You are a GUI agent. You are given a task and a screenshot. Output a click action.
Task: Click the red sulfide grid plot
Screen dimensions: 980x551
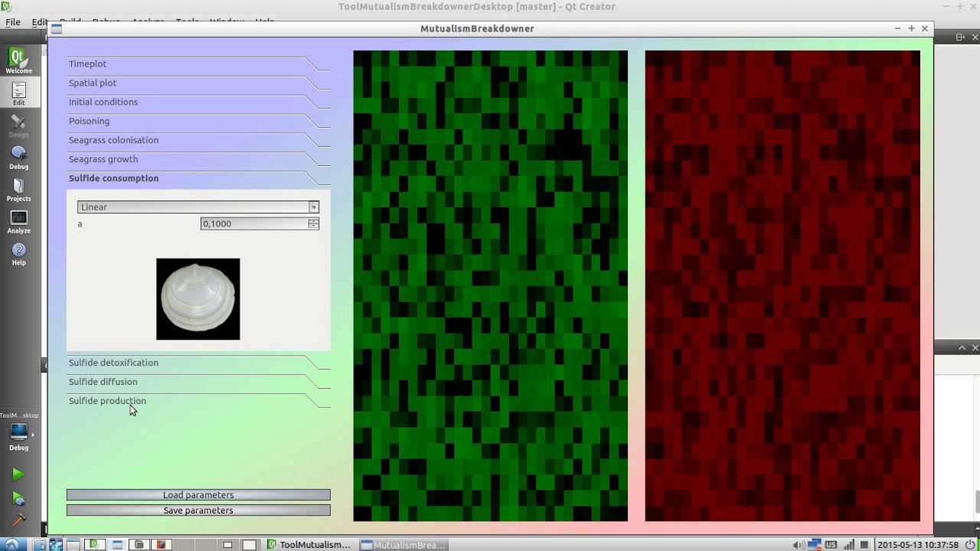[782, 286]
